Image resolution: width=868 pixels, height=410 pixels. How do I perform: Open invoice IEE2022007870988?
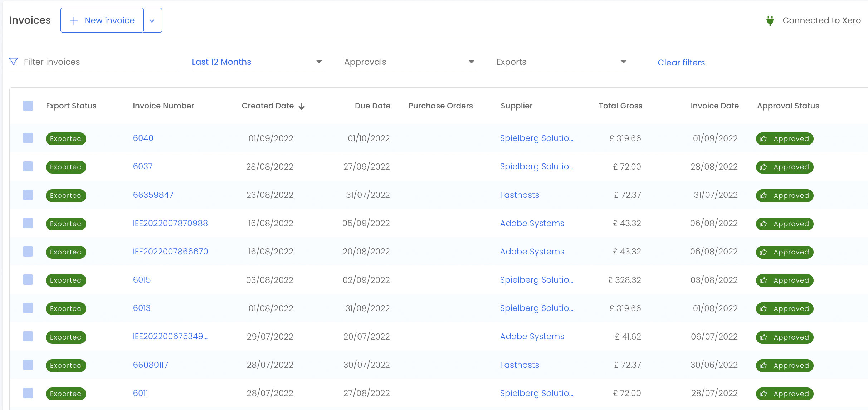(x=170, y=223)
